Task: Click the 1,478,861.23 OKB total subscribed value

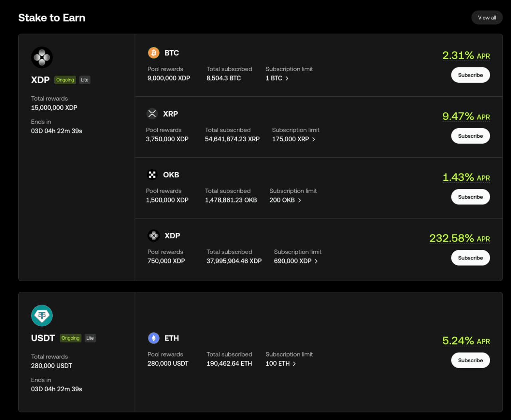Action: [231, 200]
